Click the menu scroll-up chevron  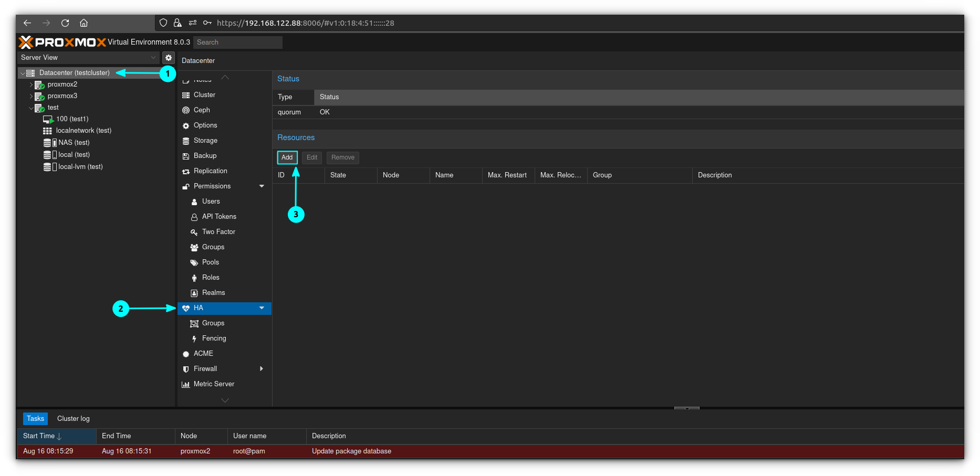click(225, 77)
